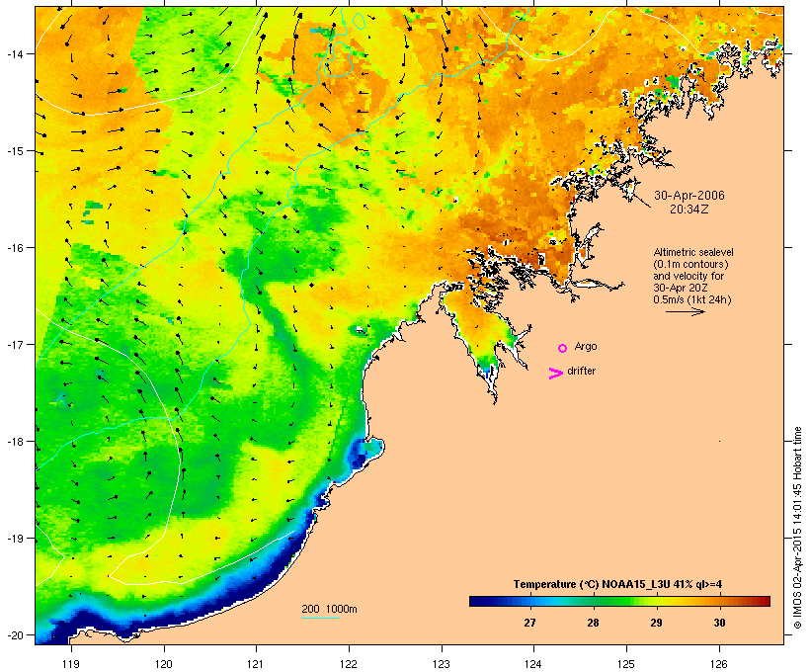
Task: Click the '20:34Z' time text
Action: click(689, 210)
